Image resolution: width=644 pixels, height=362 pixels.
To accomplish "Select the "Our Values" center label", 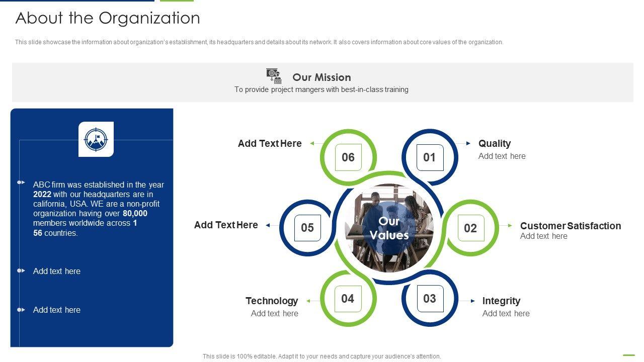I will pyautogui.click(x=389, y=228).
